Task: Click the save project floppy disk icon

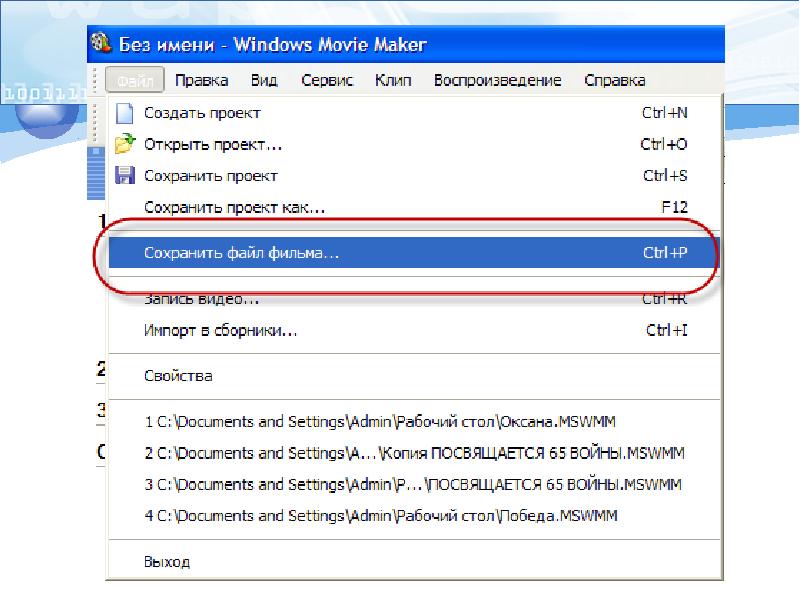Action: coord(125,176)
